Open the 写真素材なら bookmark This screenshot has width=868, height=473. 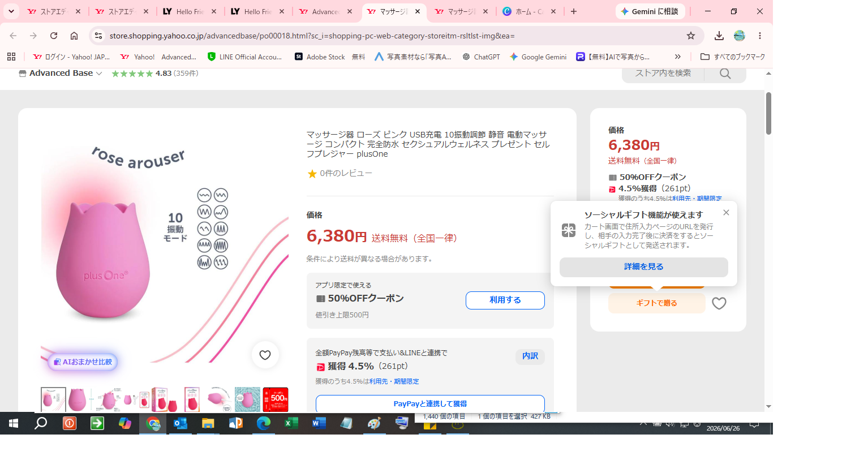[x=413, y=57]
